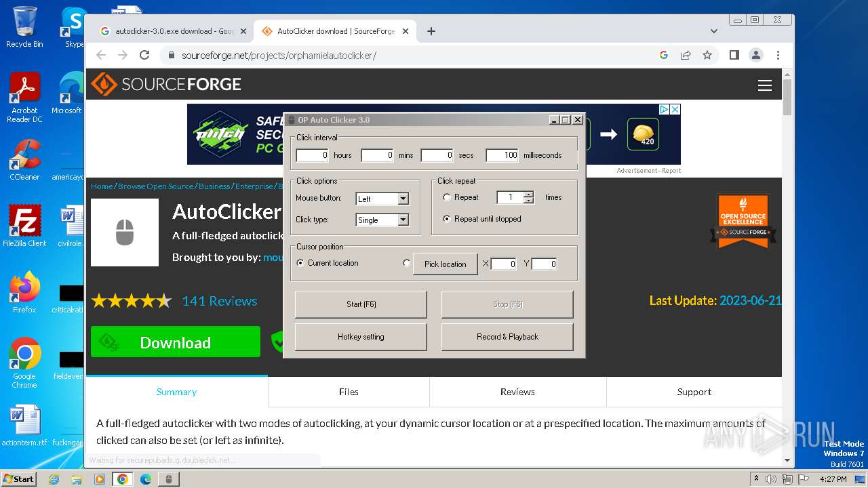Click the Business breadcrumb link
Screen dimensions: 868x488
click(x=214, y=186)
